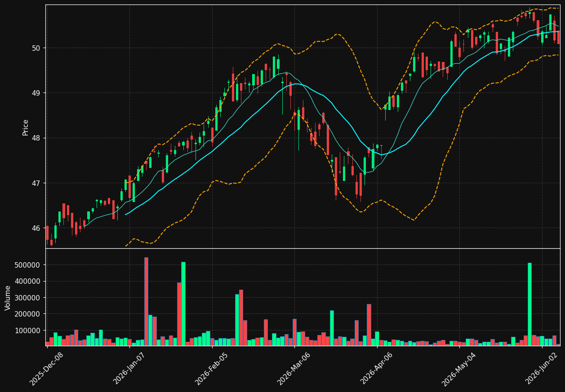Screen dimensions: 565x392
Task: Click the 2026-Jun-02 date label
Action: click(x=542, y=369)
